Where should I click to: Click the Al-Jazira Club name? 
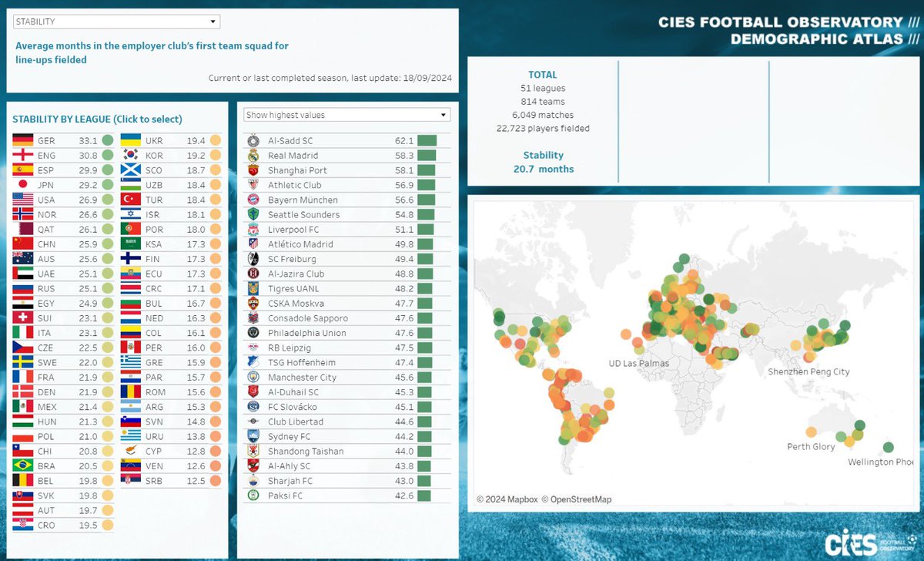pyautogui.click(x=296, y=274)
